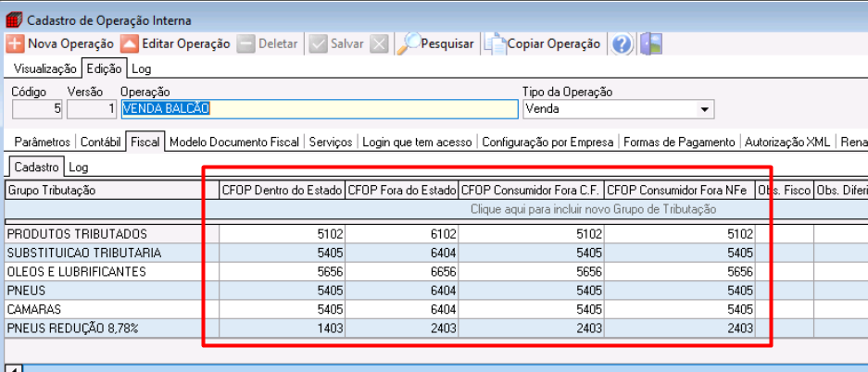
Task: Click the Deletar button label
Action: (x=278, y=43)
